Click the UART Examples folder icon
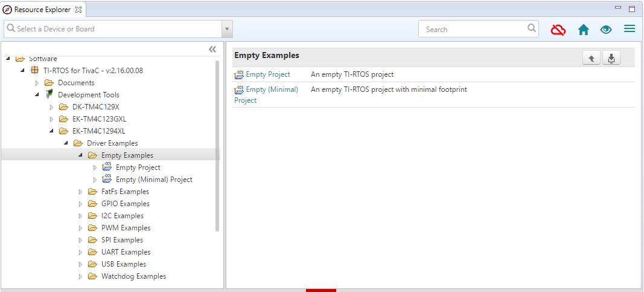644x292 pixels. coord(92,252)
